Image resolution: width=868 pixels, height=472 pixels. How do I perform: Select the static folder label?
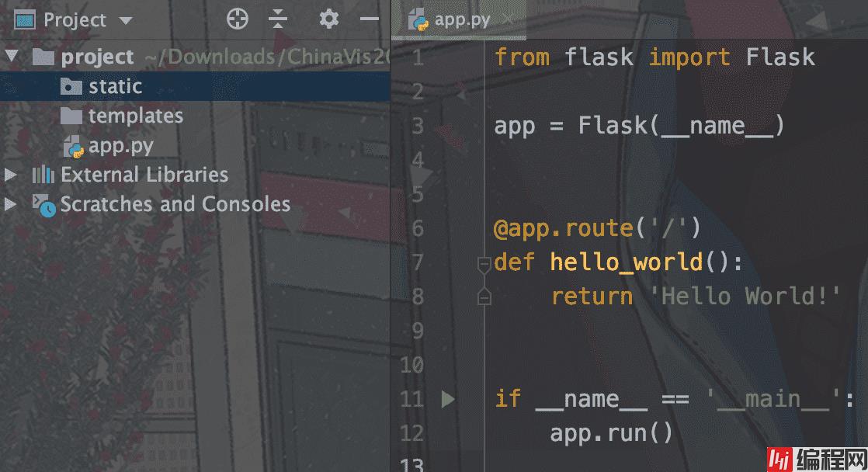(x=115, y=86)
